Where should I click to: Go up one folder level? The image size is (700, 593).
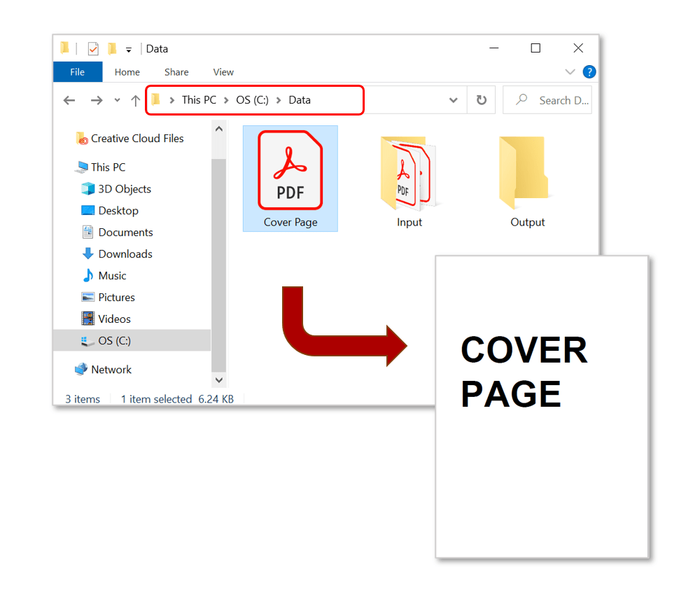(136, 101)
